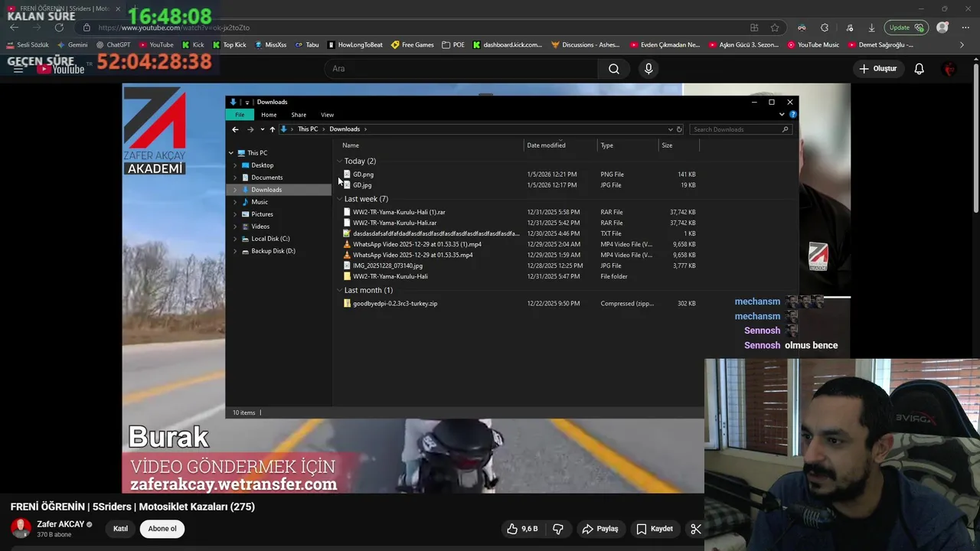Expand the Desktop tree node
The width and height of the screenshot is (980, 551).
coord(235,165)
